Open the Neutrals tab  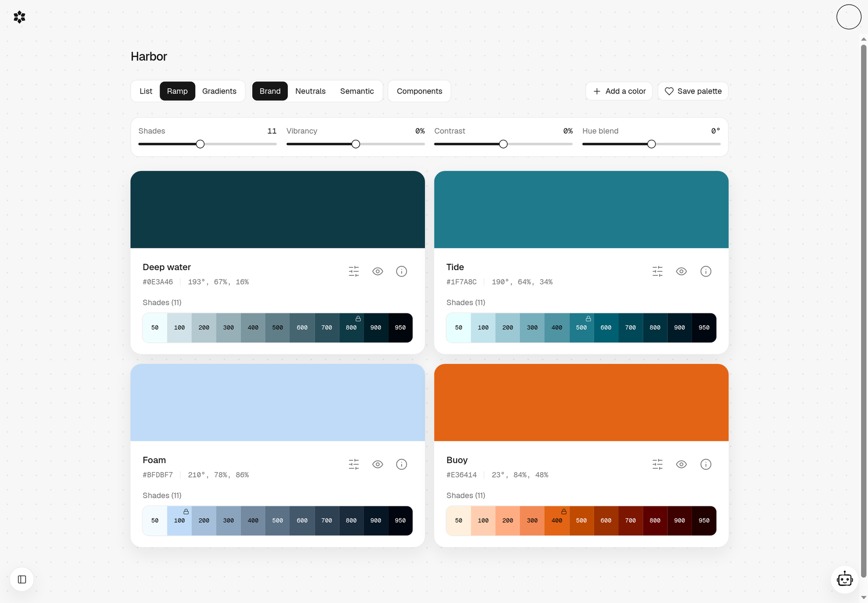point(311,91)
